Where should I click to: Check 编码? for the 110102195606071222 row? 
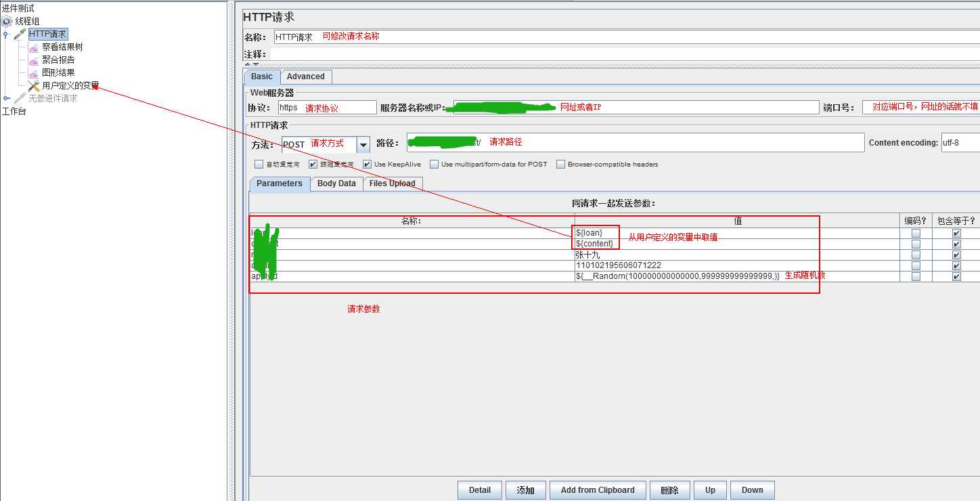pos(916,265)
